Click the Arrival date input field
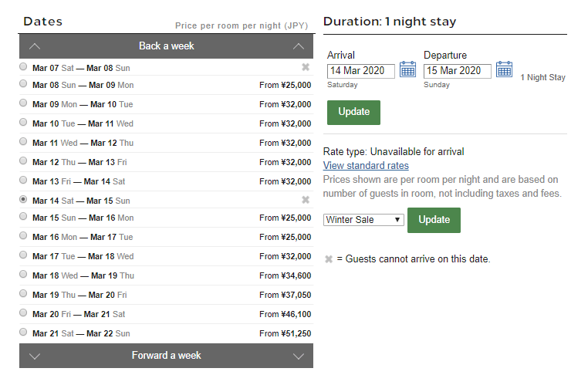 (x=360, y=71)
